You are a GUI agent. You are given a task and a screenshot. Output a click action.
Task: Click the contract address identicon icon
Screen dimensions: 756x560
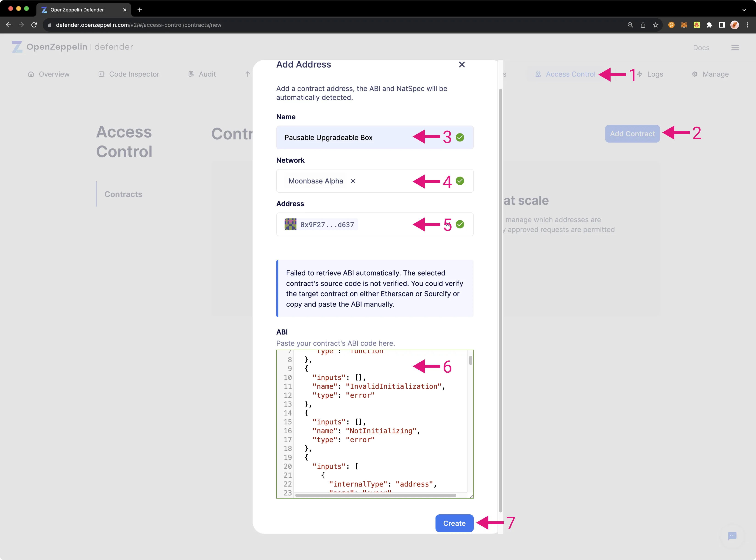pos(290,224)
